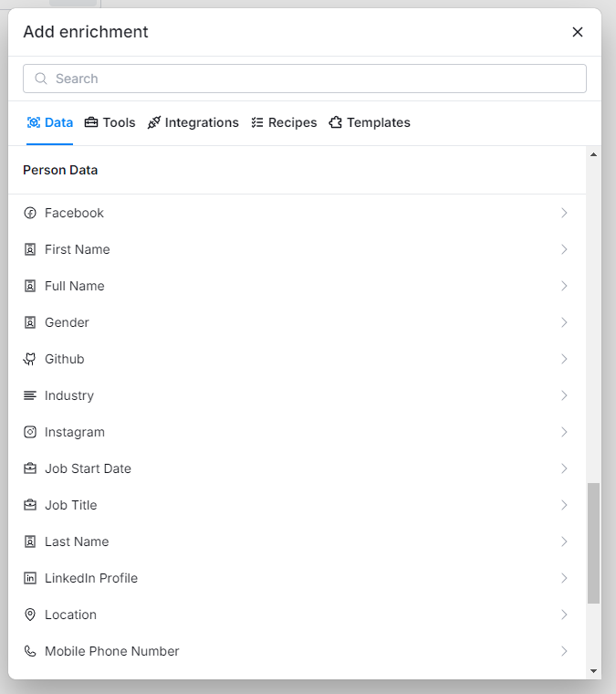Choose the Last Name label
Viewport: 616px width, 694px height.
[x=77, y=542]
